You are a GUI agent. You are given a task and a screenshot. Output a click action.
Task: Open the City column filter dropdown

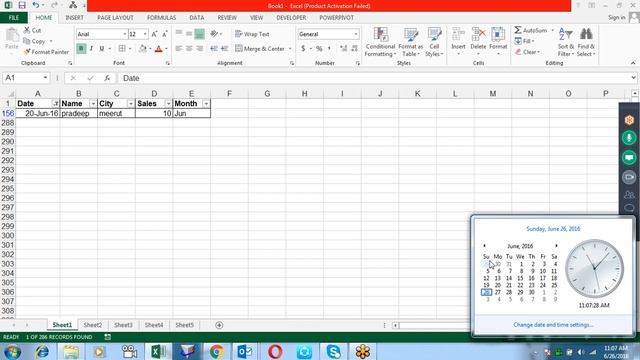[x=131, y=104]
